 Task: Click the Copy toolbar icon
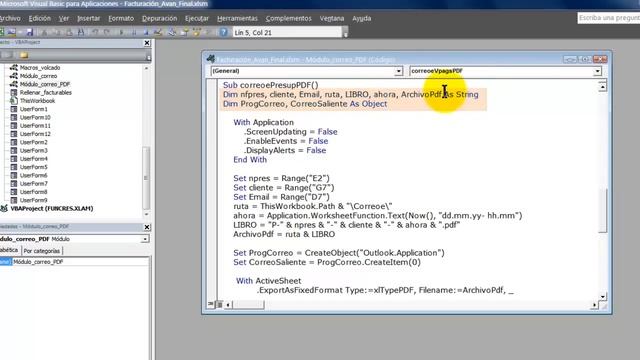point(57,32)
